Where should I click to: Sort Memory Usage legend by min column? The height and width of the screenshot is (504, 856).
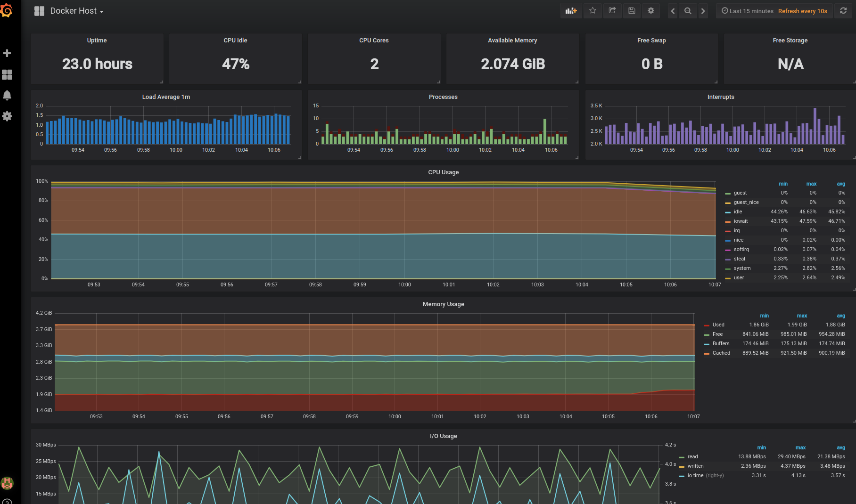pos(764,316)
